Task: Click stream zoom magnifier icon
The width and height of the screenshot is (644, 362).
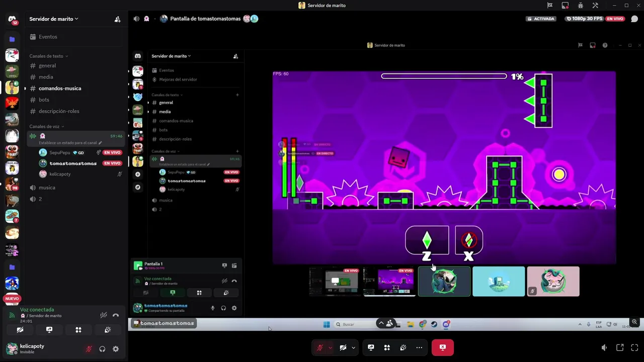Action: (634, 322)
